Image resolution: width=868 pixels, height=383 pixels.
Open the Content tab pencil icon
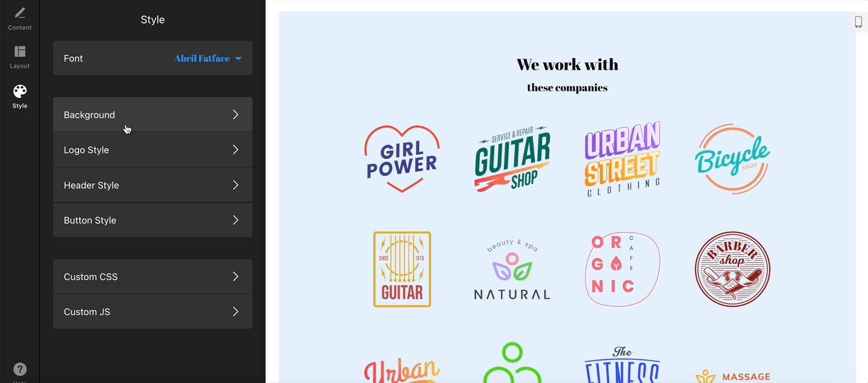coord(20,13)
